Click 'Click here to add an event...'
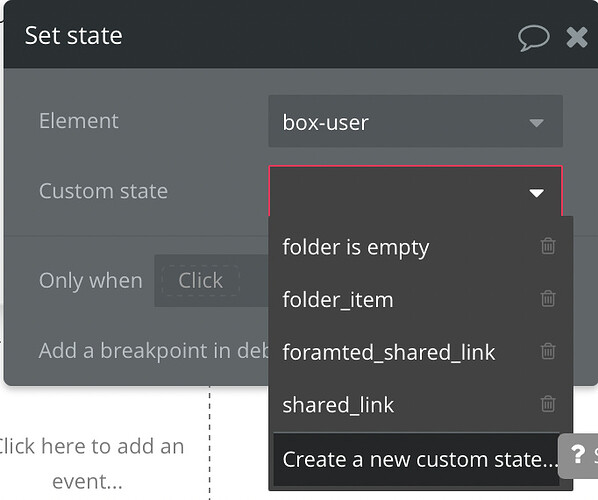The image size is (598, 500). coord(88,463)
